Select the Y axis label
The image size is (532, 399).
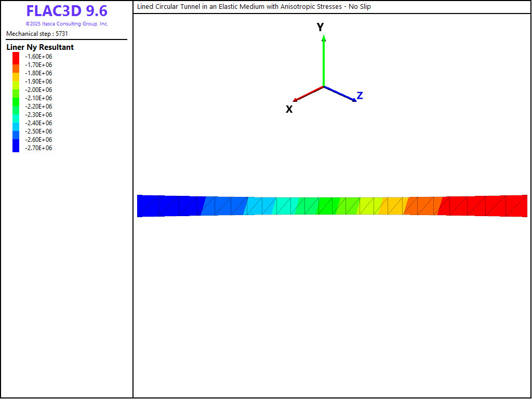point(321,28)
